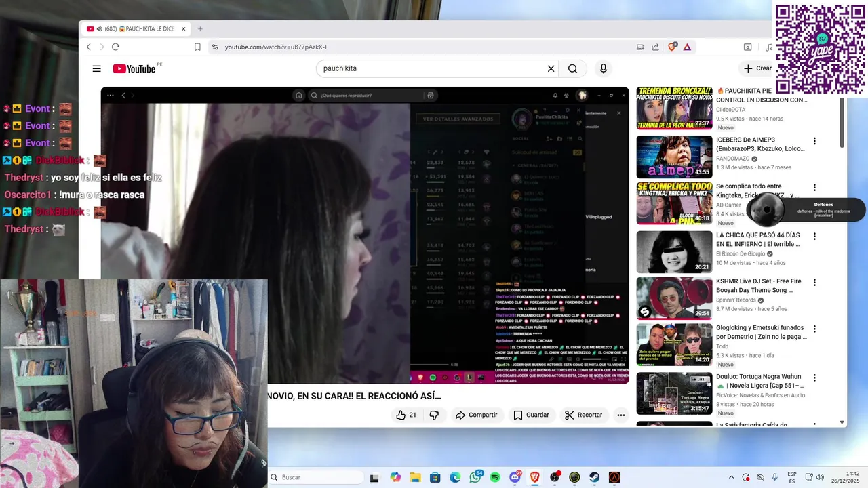Close the PAUCHIKITA browser tab
The width and height of the screenshot is (868, 488).
pos(184,29)
